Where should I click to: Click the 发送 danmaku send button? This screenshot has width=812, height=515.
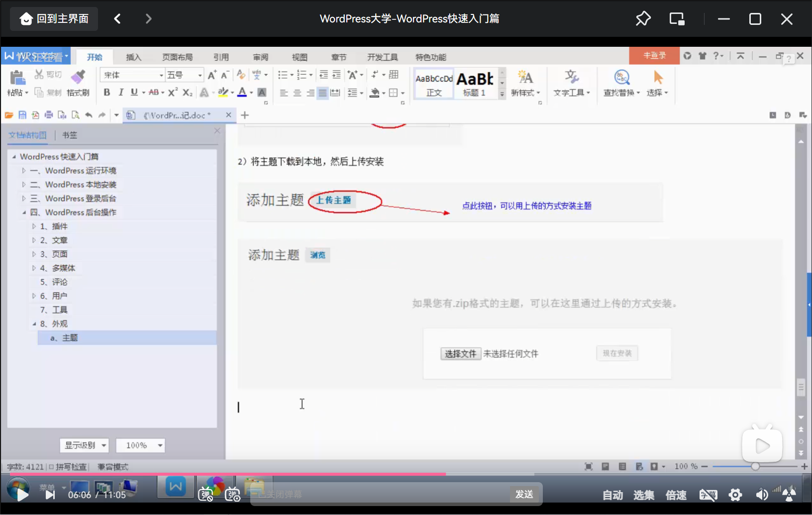point(524,494)
